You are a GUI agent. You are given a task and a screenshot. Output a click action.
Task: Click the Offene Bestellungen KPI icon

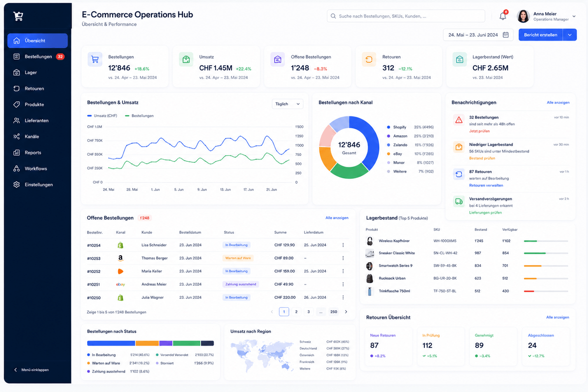(278, 60)
